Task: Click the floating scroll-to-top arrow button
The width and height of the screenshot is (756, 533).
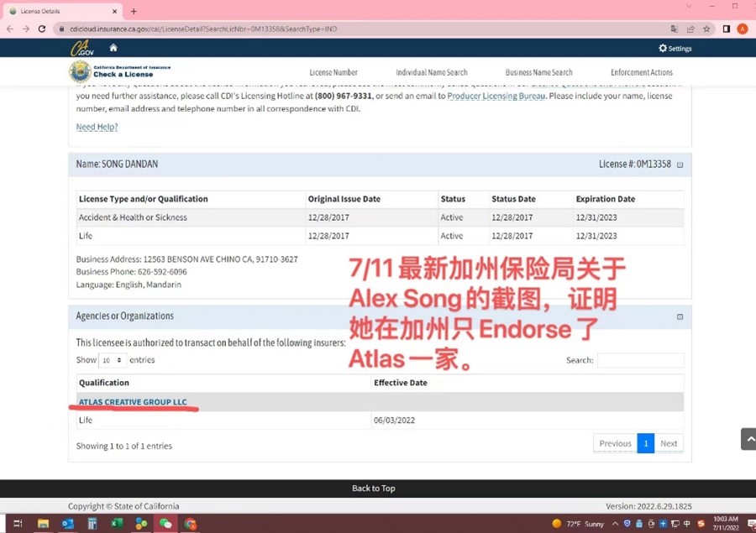Action: pos(748,439)
